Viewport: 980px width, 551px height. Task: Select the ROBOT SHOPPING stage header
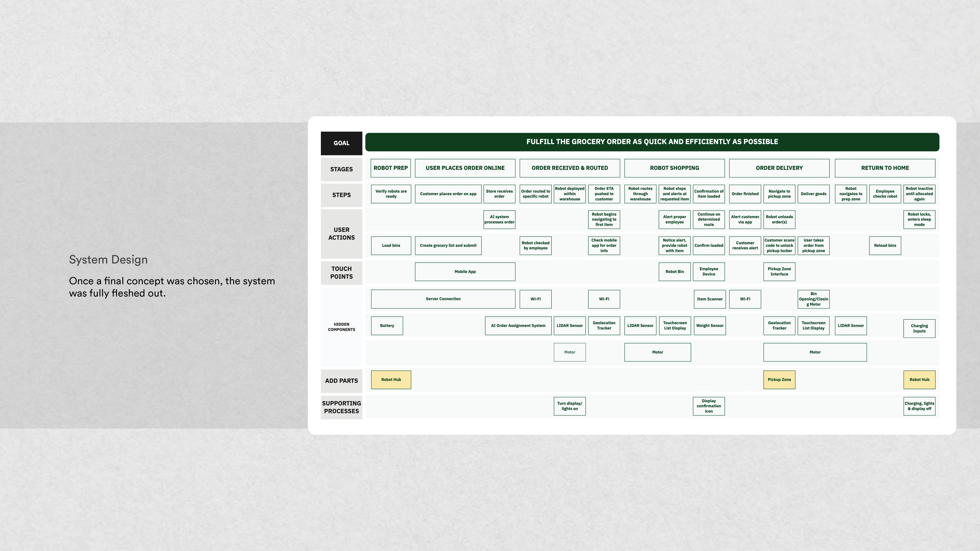[674, 168]
